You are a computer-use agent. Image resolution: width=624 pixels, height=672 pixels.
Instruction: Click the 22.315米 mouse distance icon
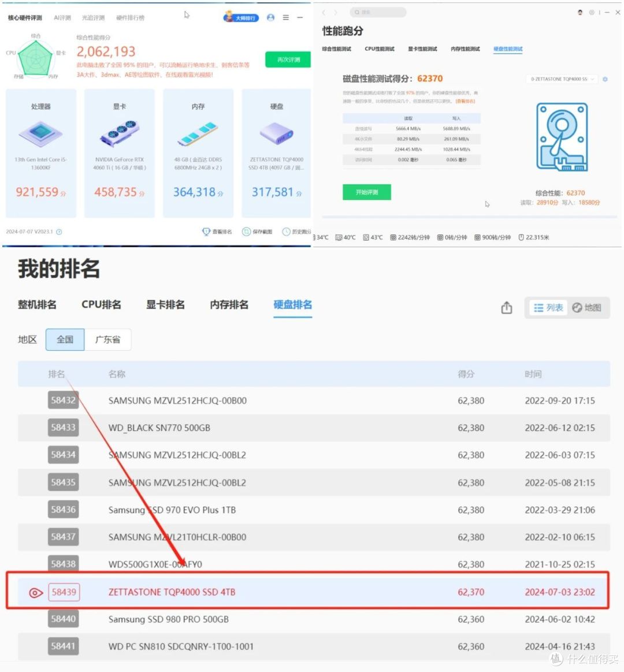pyautogui.click(x=521, y=237)
